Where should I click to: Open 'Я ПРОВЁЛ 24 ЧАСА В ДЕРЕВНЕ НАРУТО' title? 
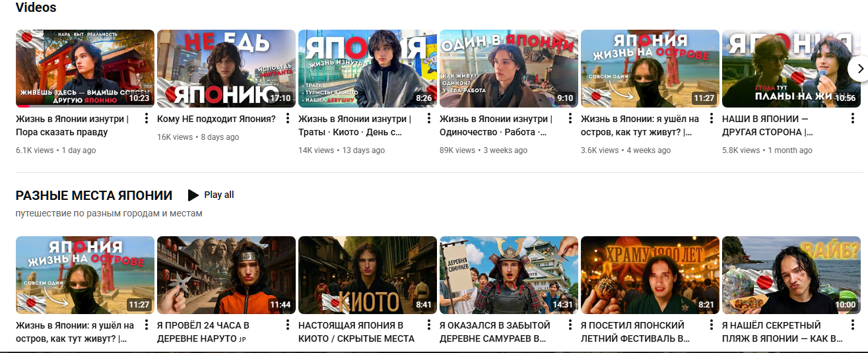click(x=203, y=332)
